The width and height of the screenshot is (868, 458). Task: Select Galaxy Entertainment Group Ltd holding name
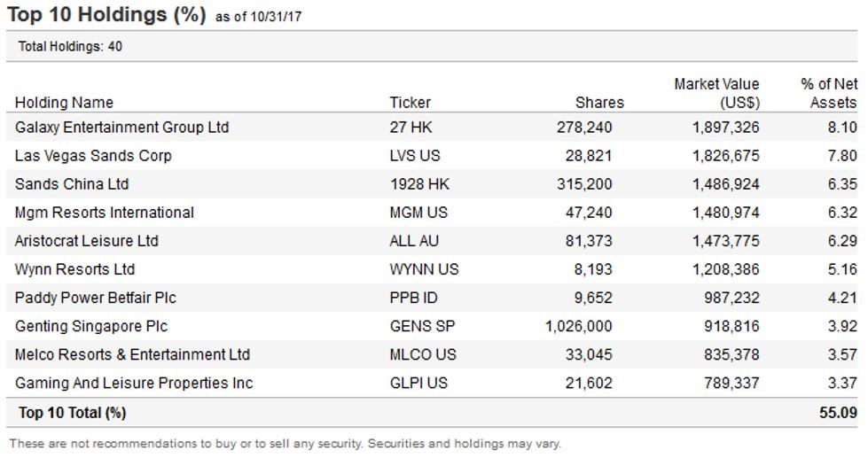121,128
